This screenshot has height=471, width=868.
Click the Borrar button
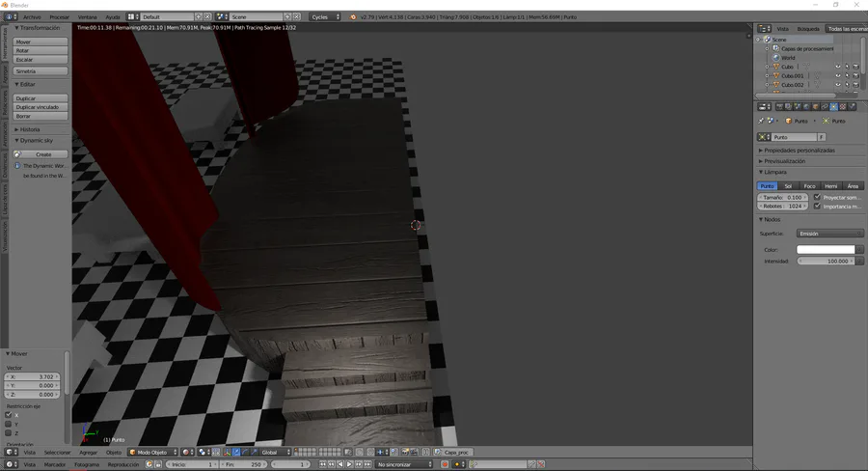tap(41, 116)
